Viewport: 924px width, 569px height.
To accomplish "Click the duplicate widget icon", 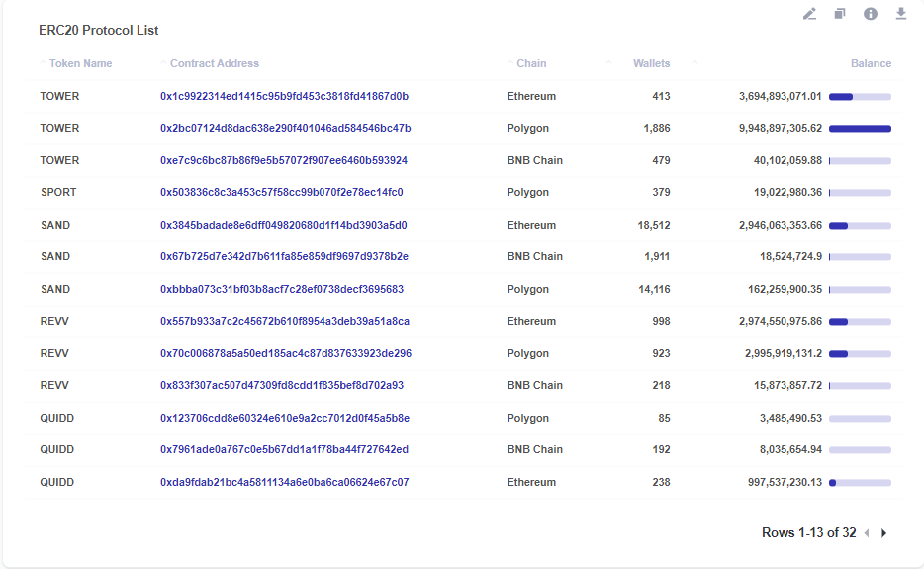I will pos(840,14).
